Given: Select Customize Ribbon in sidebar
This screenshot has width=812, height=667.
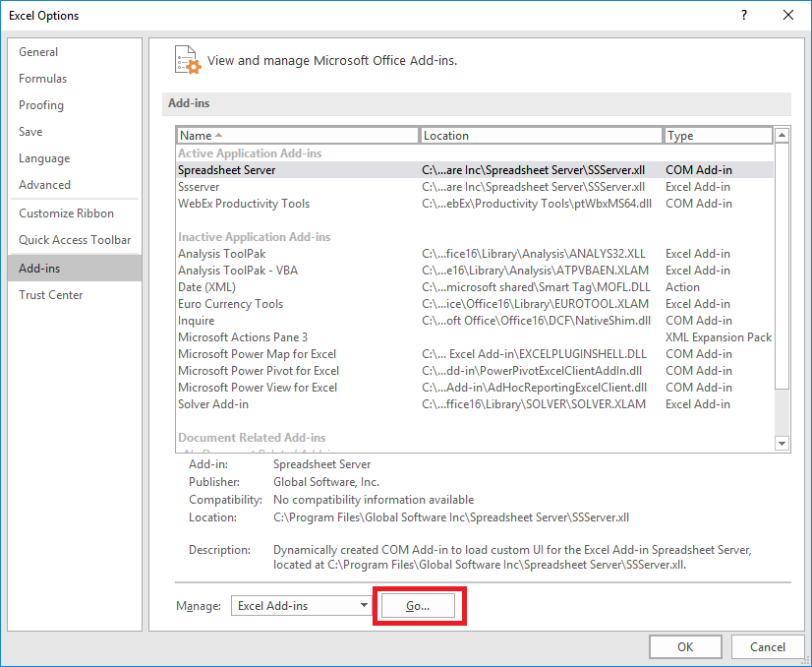Looking at the screenshot, I should [x=66, y=213].
